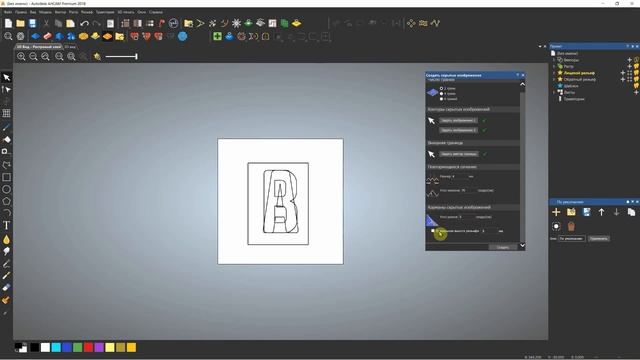
Task: Select the Polygon drawing tool
Action: click(x=7, y=201)
